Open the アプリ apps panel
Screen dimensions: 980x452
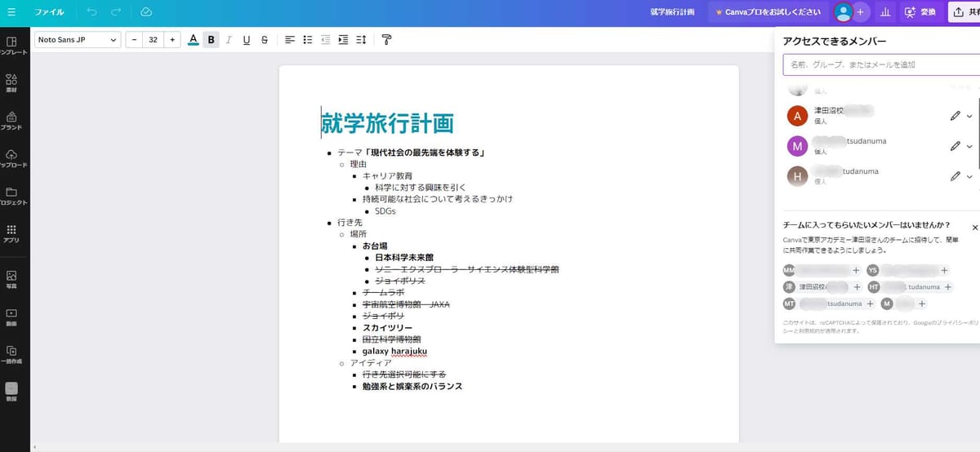pyautogui.click(x=12, y=234)
